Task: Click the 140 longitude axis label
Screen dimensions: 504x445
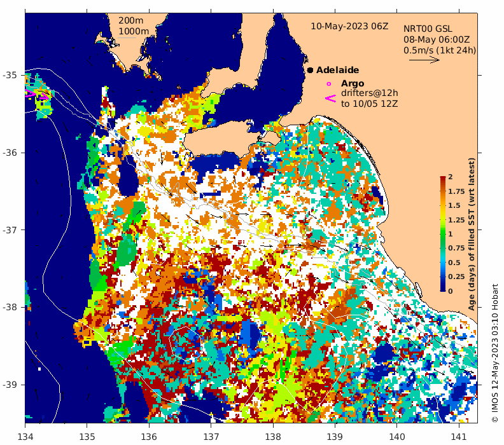Action: [397, 437]
